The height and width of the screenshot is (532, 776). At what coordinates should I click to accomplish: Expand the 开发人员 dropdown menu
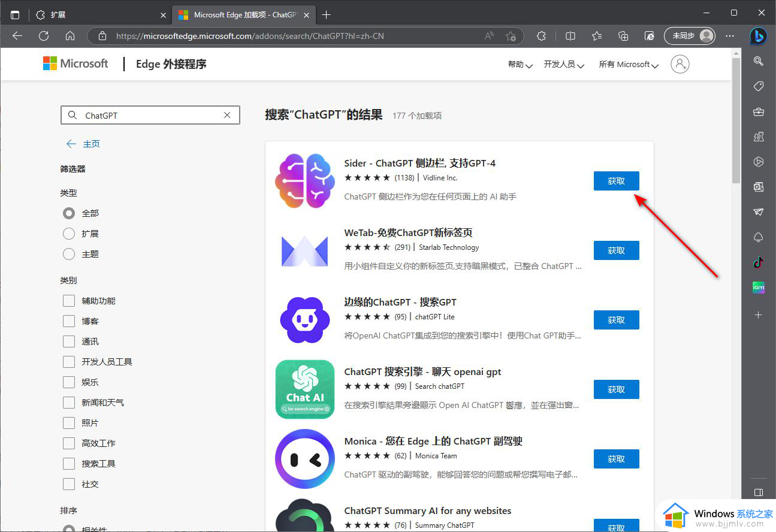click(x=564, y=64)
